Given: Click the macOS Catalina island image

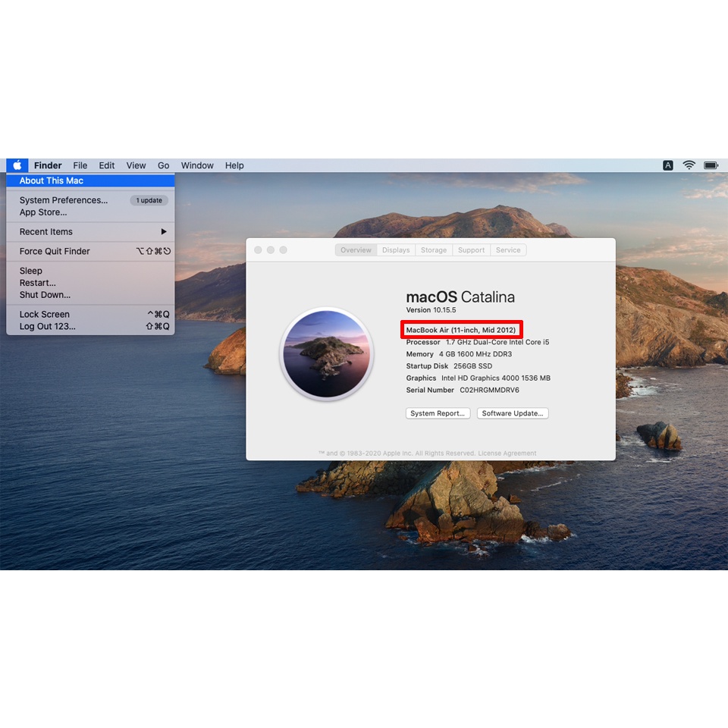Looking at the screenshot, I should coord(327,353).
